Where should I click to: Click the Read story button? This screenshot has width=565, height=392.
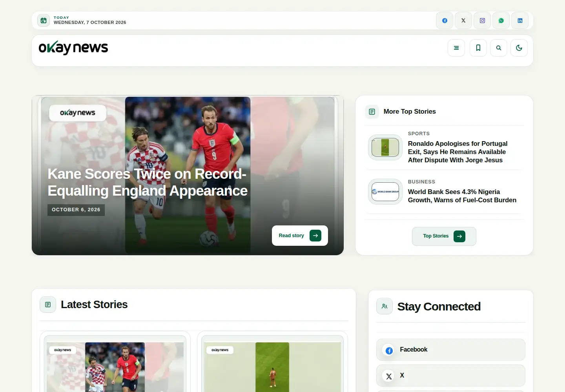(300, 236)
